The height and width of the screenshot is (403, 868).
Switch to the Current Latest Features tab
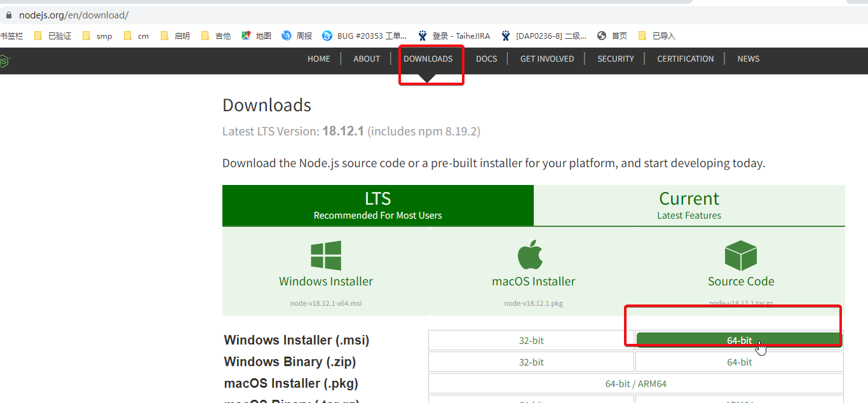click(x=689, y=205)
